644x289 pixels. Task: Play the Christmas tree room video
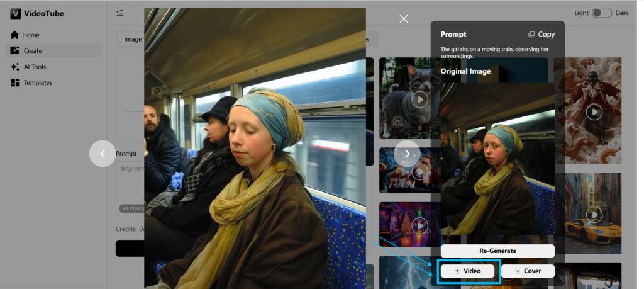[419, 225]
